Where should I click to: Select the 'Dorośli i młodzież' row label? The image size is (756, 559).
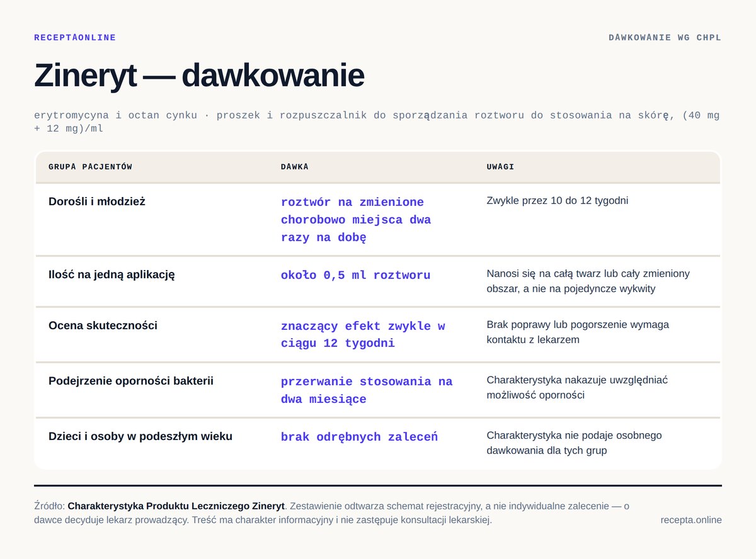point(97,201)
